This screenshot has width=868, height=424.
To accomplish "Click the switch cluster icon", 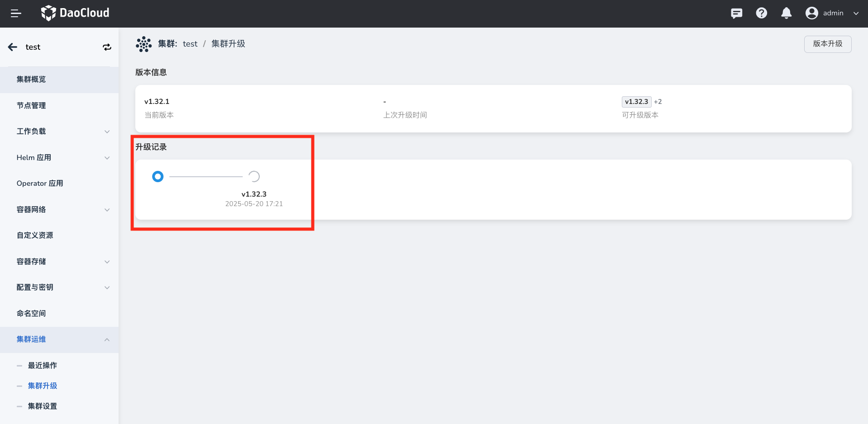I will tap(107, 47).
